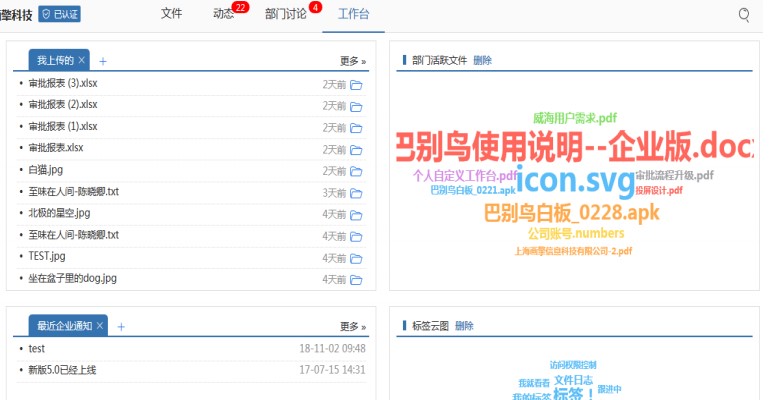Click the 已认证 verified badge

tap(59, 14)
